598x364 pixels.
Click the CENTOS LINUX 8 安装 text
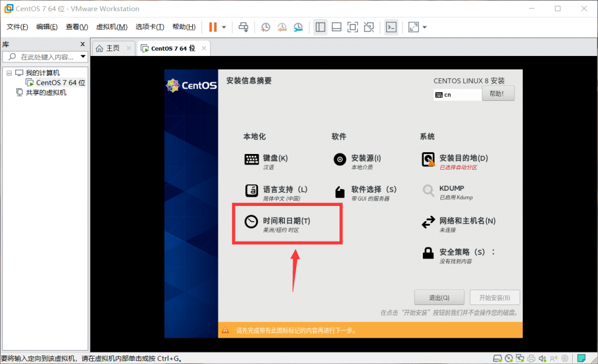tap(469, 80)
